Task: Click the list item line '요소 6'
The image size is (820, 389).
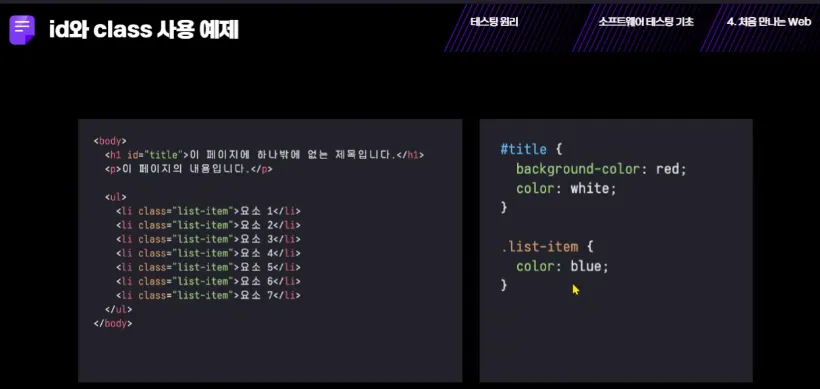Action: pyautogui.click(x=209, y=281)
